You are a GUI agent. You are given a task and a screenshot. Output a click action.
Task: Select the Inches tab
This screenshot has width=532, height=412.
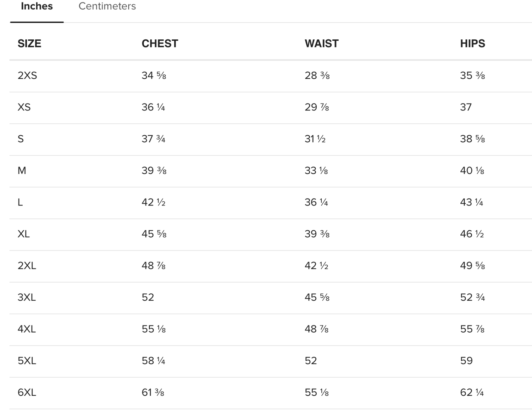tap(37, 6)
